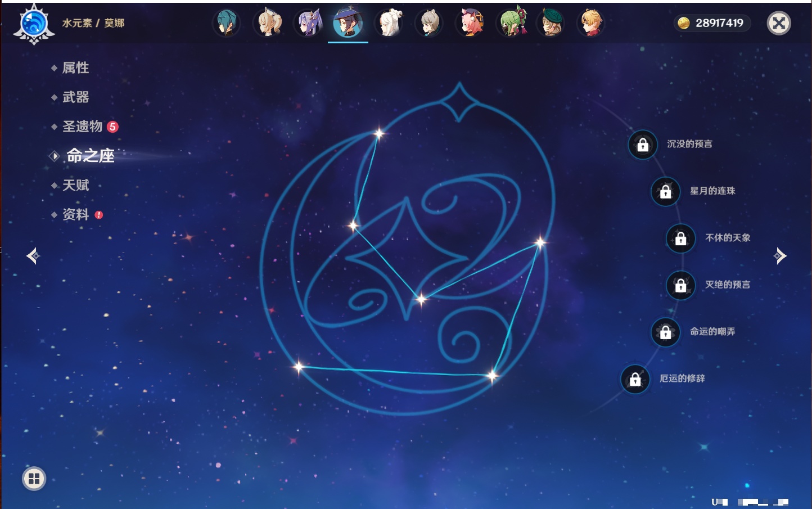Screen dimensions: 812x509
Task: Open the locked 沉没的预言 constellation node
Action: (643, 145)
